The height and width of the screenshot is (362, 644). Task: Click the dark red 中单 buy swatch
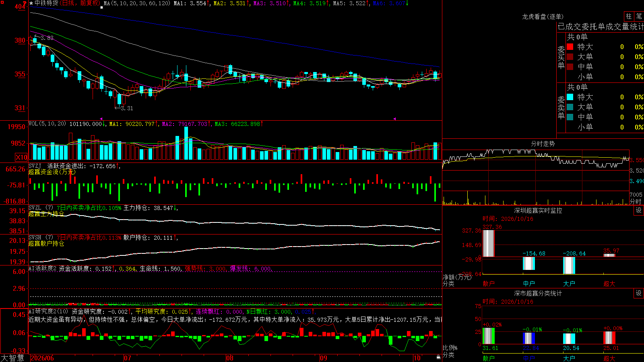click(570, 67)
